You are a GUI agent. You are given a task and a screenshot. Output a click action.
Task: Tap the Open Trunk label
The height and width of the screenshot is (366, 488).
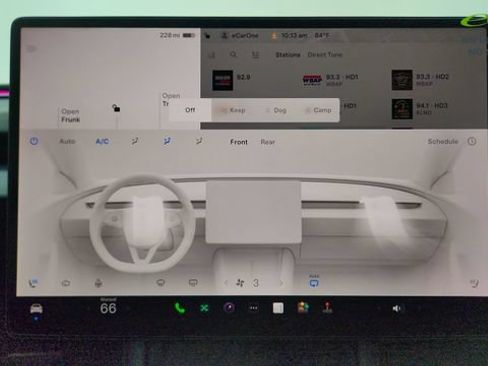click(171, 99)
